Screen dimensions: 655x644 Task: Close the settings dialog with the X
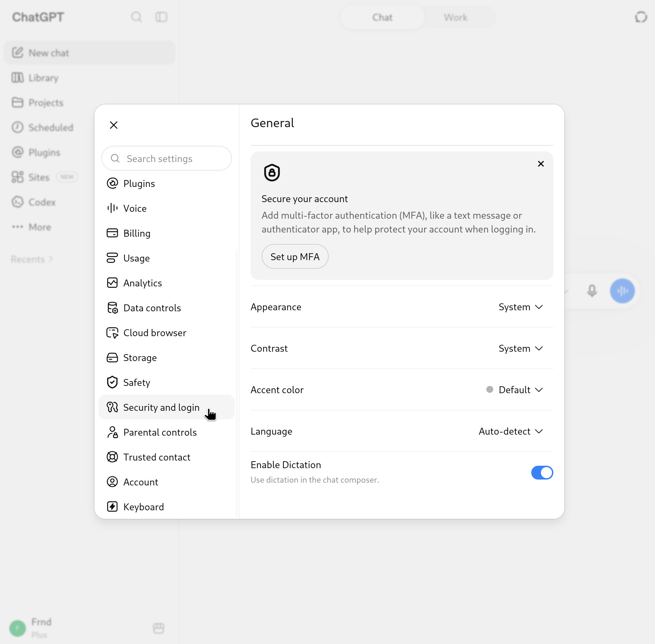point(114,125)
